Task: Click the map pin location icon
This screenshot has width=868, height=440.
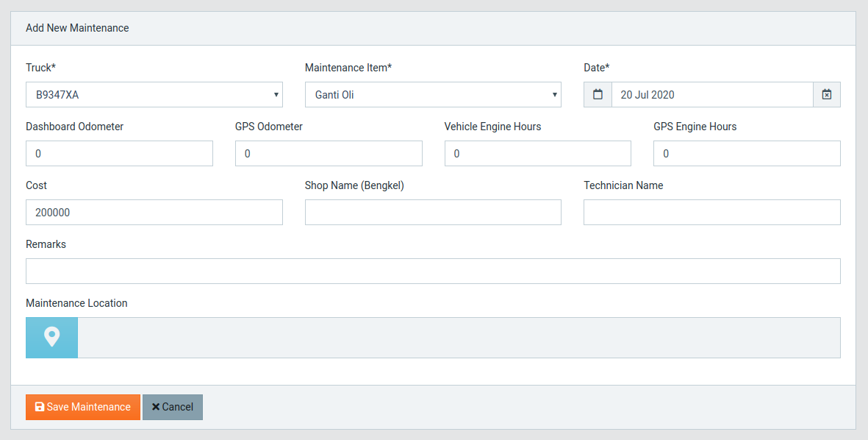Action: (52, 338)
